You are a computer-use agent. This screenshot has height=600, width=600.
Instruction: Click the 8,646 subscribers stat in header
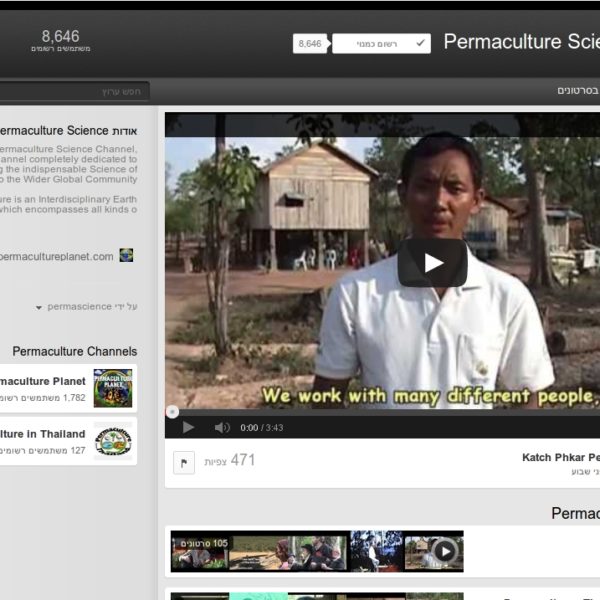coord(60,40)
